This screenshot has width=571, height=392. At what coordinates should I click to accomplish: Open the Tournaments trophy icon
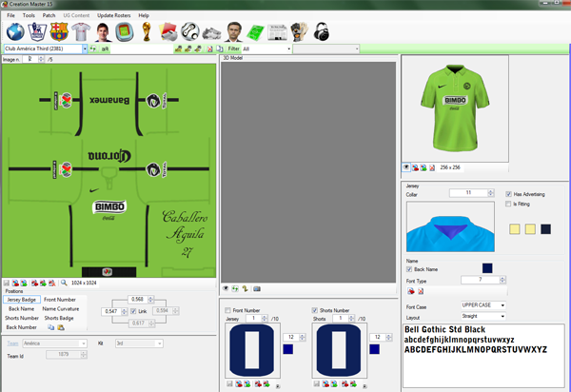[x=147, y=31]
